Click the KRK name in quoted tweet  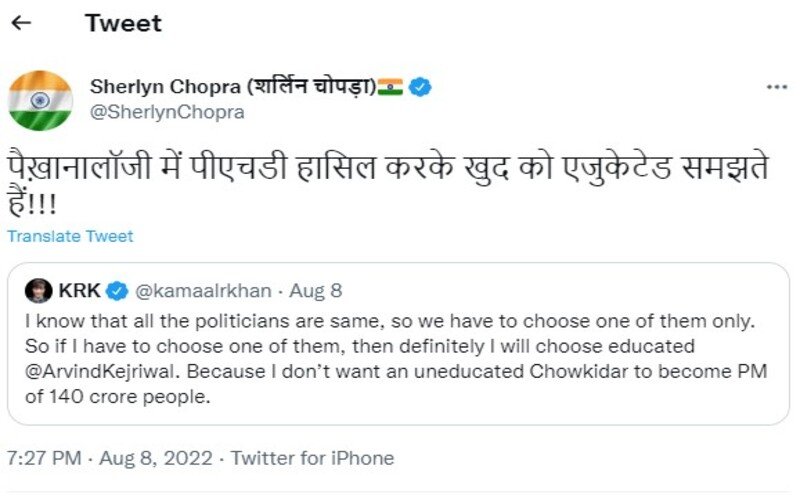tap(81, 292)
